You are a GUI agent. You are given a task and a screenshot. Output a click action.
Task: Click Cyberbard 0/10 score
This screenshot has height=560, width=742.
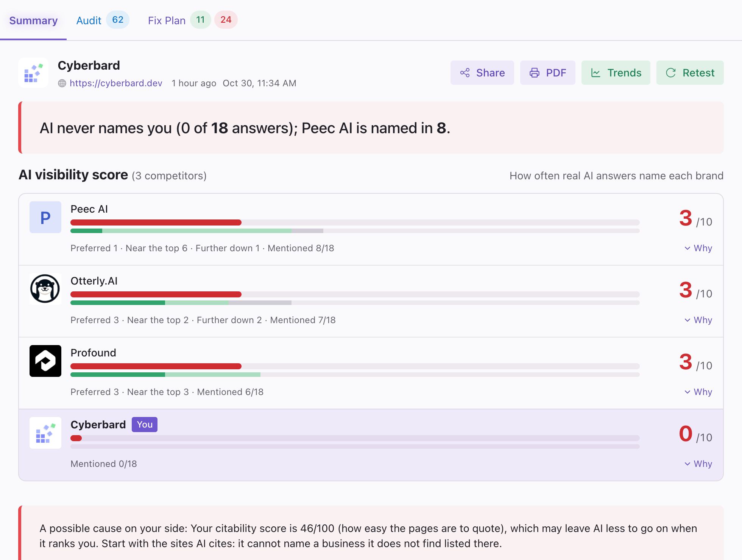point(696,434)
